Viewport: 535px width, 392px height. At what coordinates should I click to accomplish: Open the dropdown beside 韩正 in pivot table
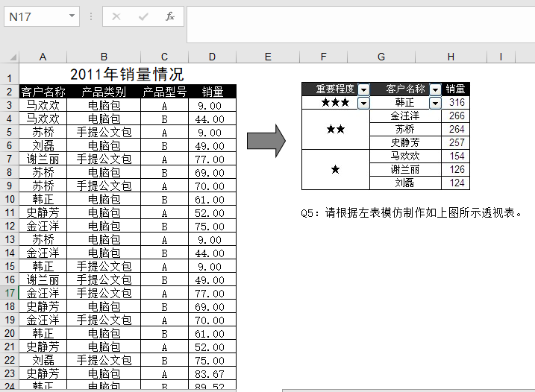coord(435,103)
